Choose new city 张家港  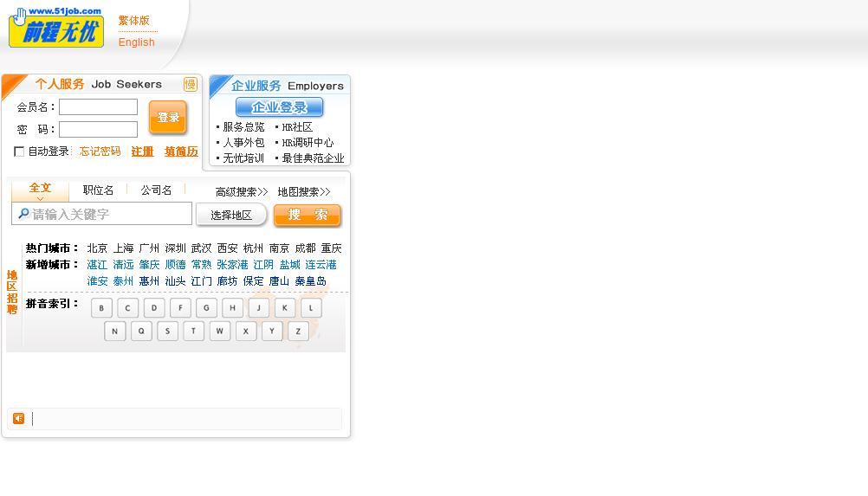(232, 265)
